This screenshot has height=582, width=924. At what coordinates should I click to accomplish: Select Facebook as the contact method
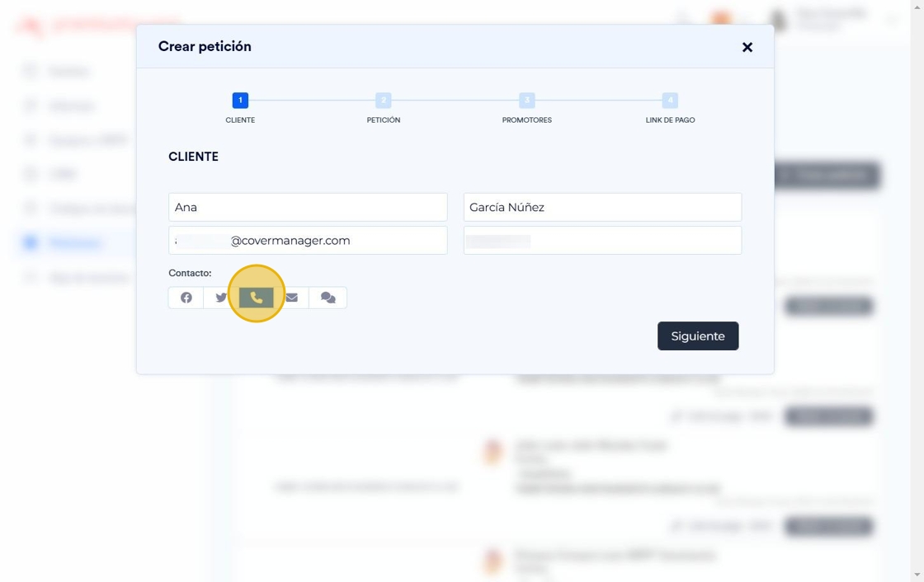186,298
